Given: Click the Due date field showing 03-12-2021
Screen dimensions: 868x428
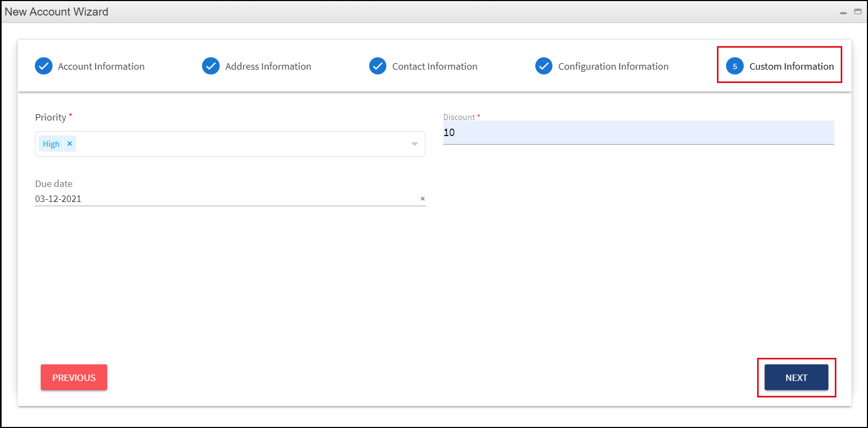Looking at the screenshot, I should point(230,199).
